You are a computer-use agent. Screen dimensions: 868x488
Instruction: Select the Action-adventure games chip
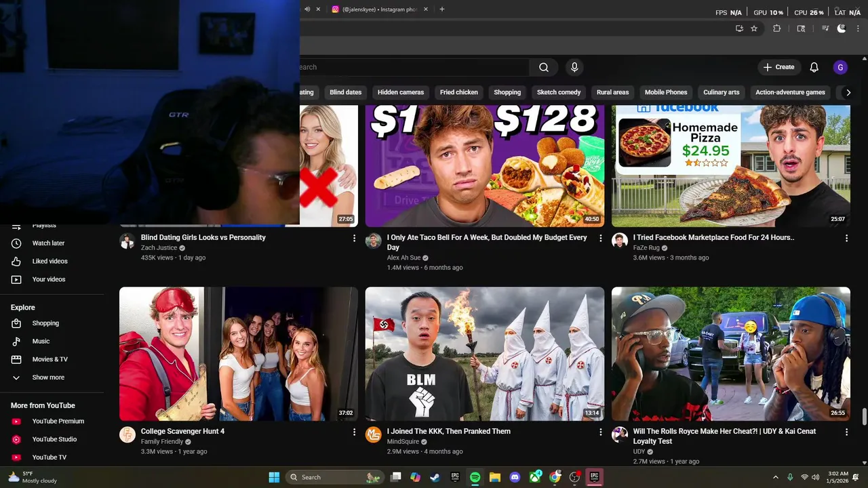tap(791, 92)
